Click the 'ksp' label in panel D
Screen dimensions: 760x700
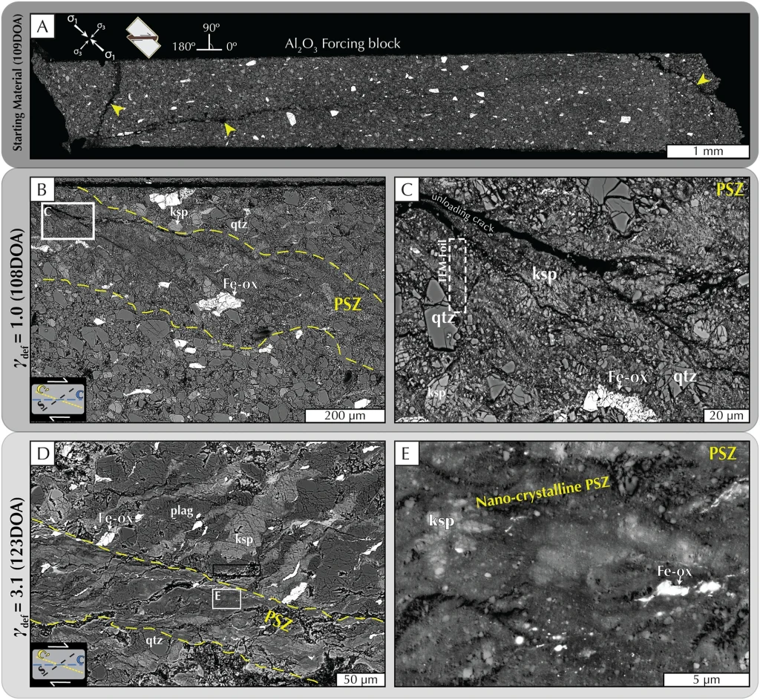(x=244, y=539)
